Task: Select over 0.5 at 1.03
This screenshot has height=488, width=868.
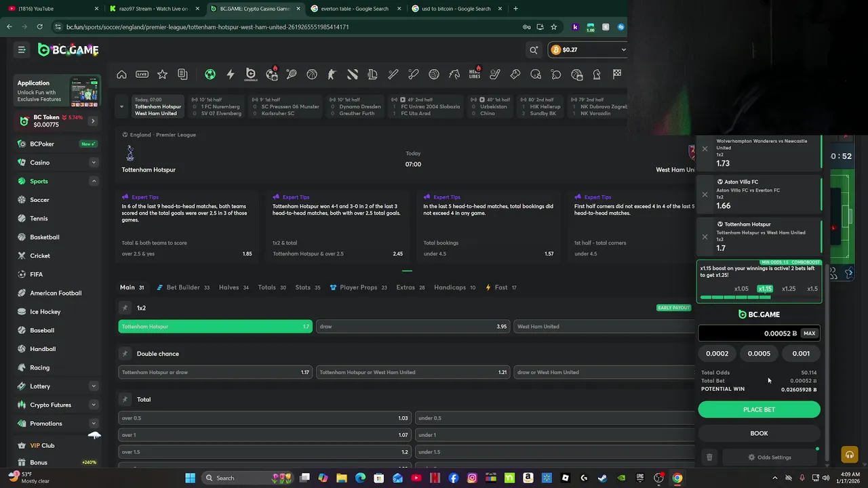Action: pyautogui.click(x=265, y=418)
